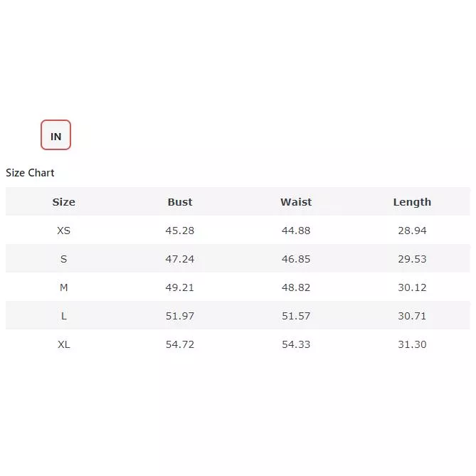
Task: Click S waist value 46.85
Action: tap(296, 259)
